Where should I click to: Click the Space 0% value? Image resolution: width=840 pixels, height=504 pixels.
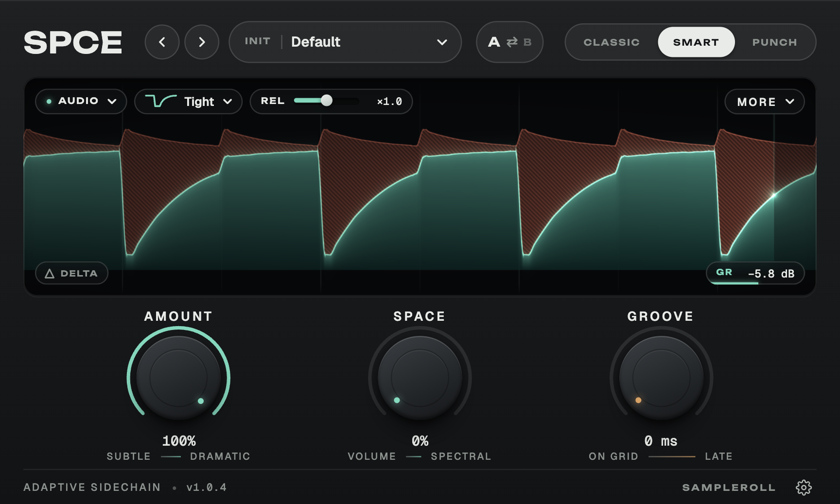pos(420,441)
